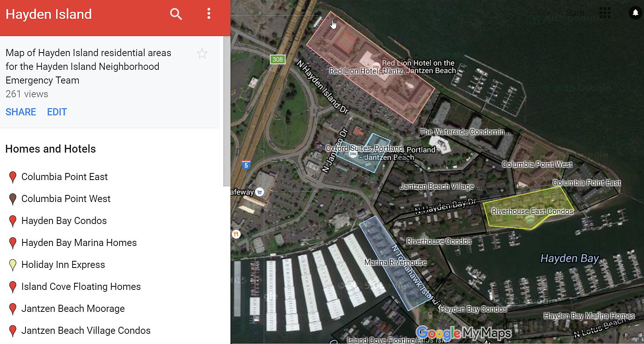Click Island Cove Floating Homes pin icon
Screen dimensions: 644x344
(13, 287)
